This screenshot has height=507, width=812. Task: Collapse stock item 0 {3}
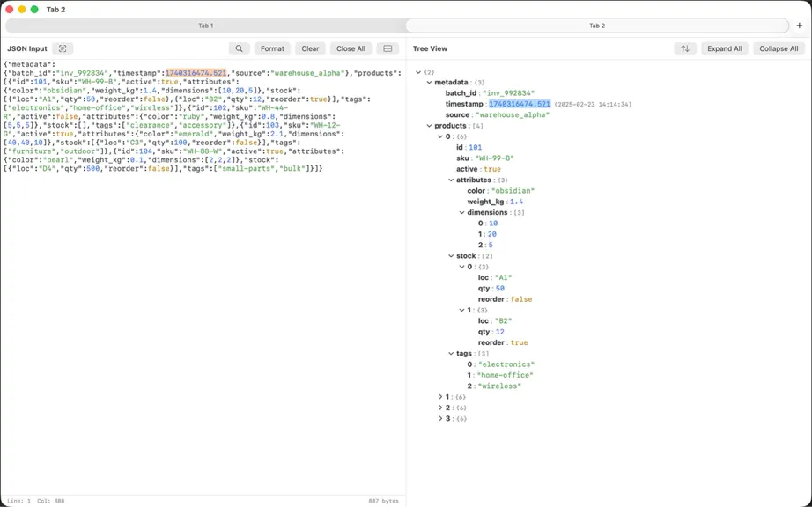coord(462,267)
